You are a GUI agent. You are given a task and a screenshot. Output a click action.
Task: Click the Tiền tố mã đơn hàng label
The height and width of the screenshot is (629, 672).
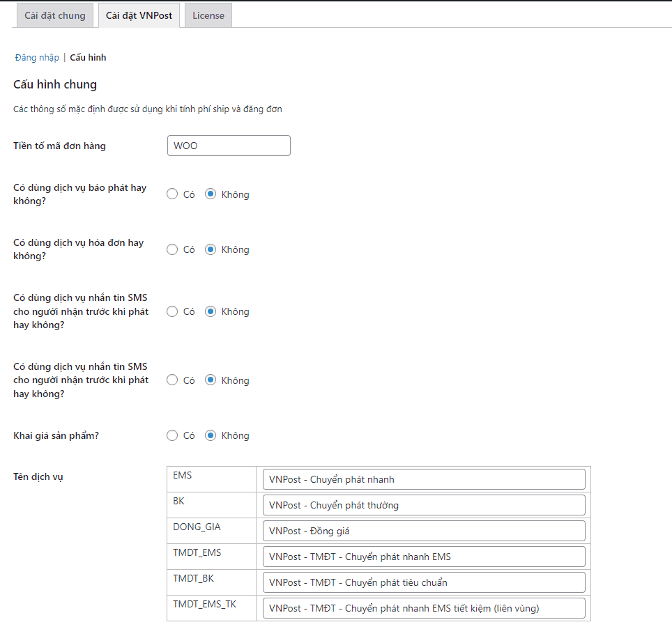pyautogui.click(x=59, y=146)
